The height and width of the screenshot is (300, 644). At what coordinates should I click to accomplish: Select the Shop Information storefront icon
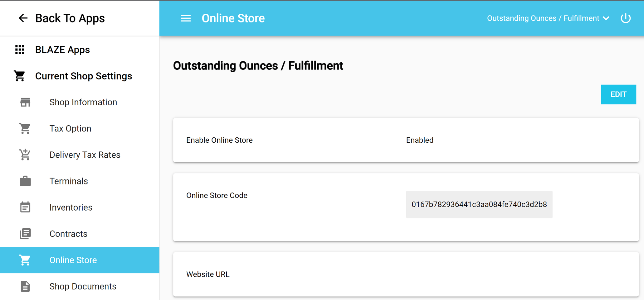25,102
